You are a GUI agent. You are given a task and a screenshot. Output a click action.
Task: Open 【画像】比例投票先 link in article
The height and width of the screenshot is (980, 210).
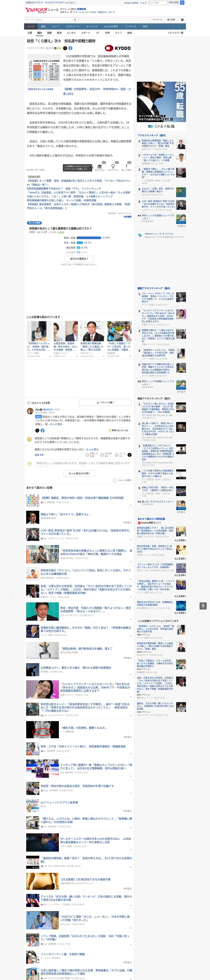97,91
